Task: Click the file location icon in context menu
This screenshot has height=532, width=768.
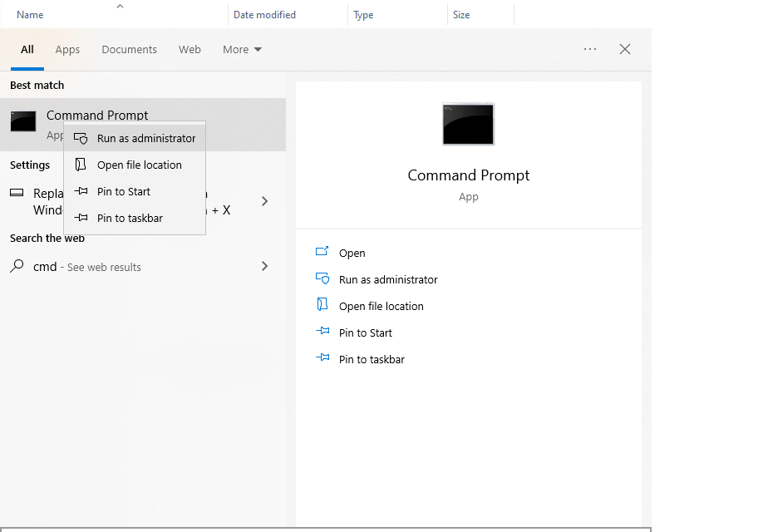Action: click(x=81, y=165)
